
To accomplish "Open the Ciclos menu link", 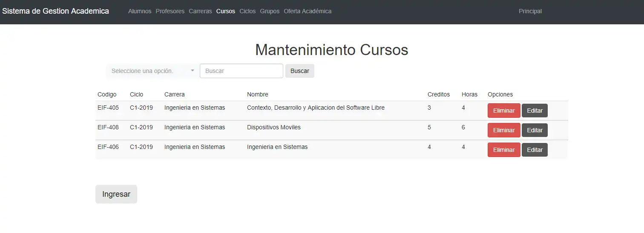I will (x=247, y=11).
